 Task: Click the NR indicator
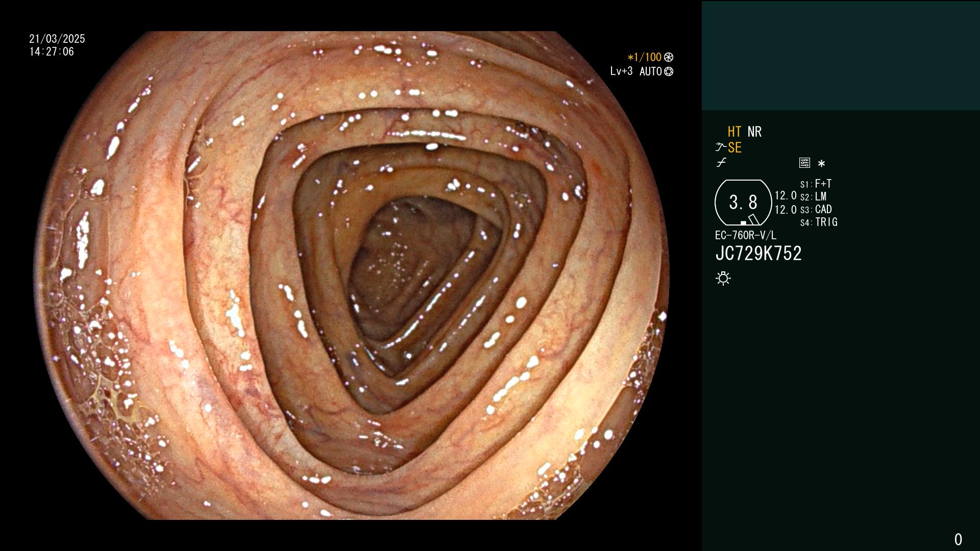click(754, 132)
